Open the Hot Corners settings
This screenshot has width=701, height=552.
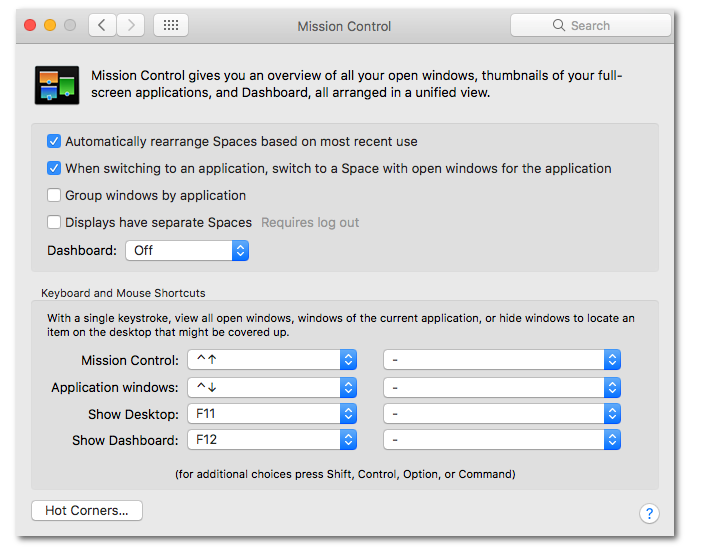pos(87,511)
